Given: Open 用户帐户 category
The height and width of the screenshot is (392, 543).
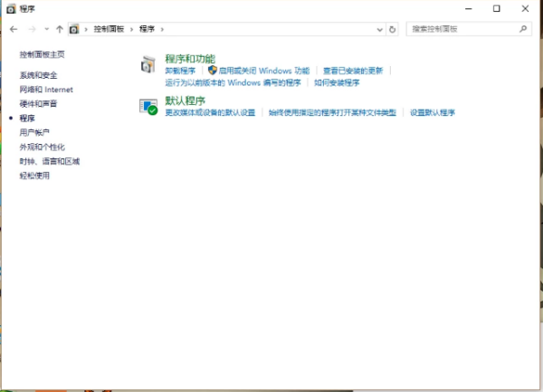Looking at the screenshot, I should tap(34, 132).
